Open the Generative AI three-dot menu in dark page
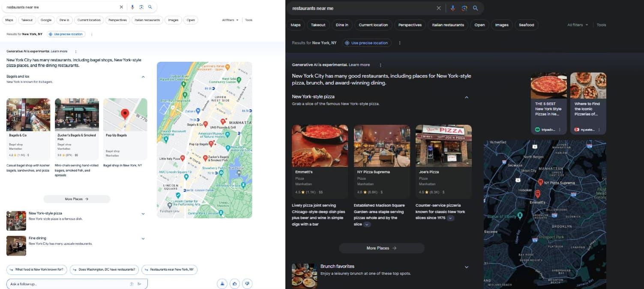The width and height of the screenshot is (644, 289). (380, 65)
